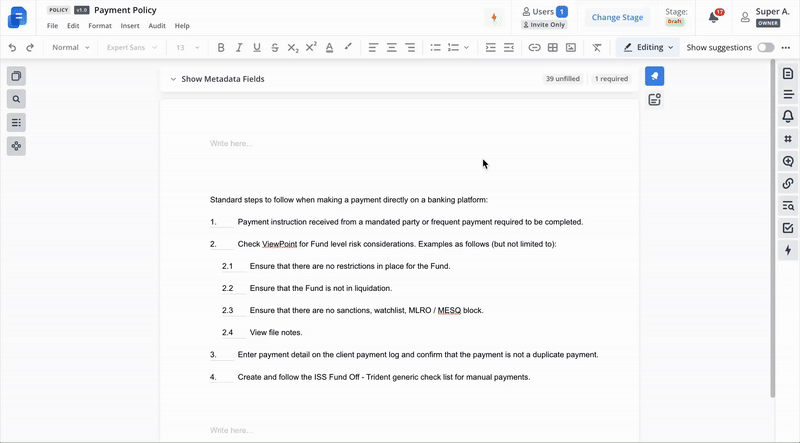Viewport: 800px width, 443px height.
Task: Click the 39 unfilled badge
Action: tap(563, 79)
